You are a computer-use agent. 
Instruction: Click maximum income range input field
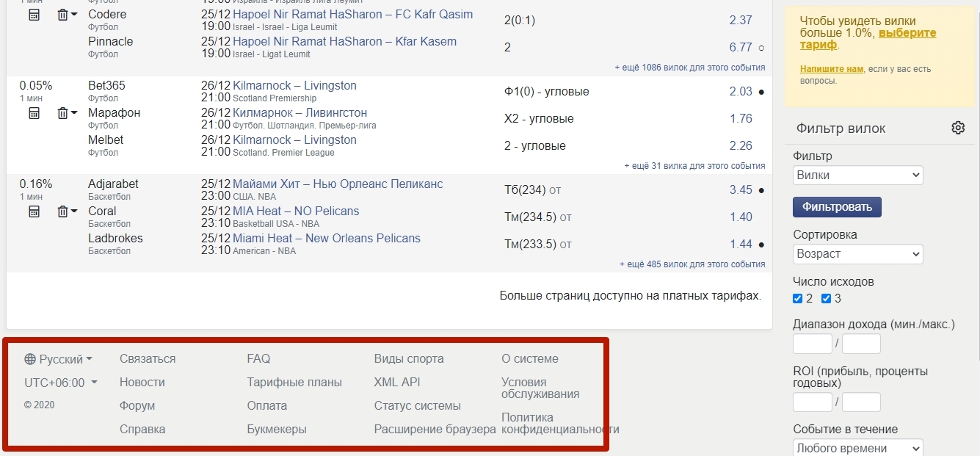point(861,344)
